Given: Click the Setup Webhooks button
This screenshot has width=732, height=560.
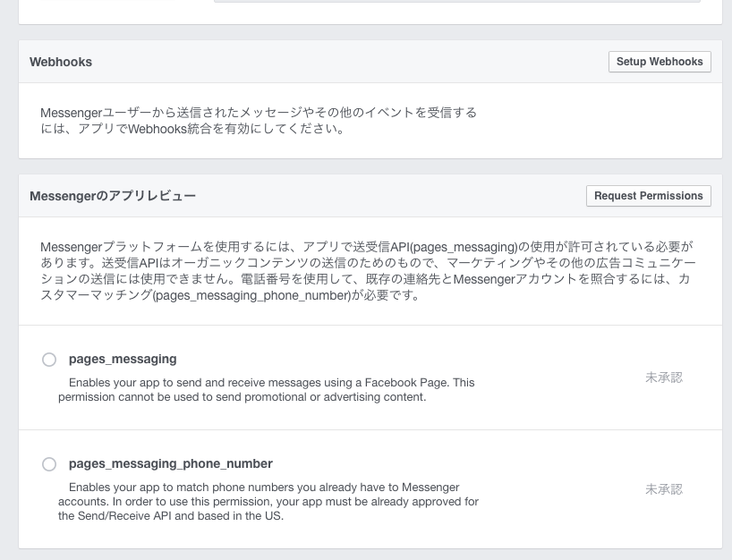Looking at the screenshot, I should point(660,62).
